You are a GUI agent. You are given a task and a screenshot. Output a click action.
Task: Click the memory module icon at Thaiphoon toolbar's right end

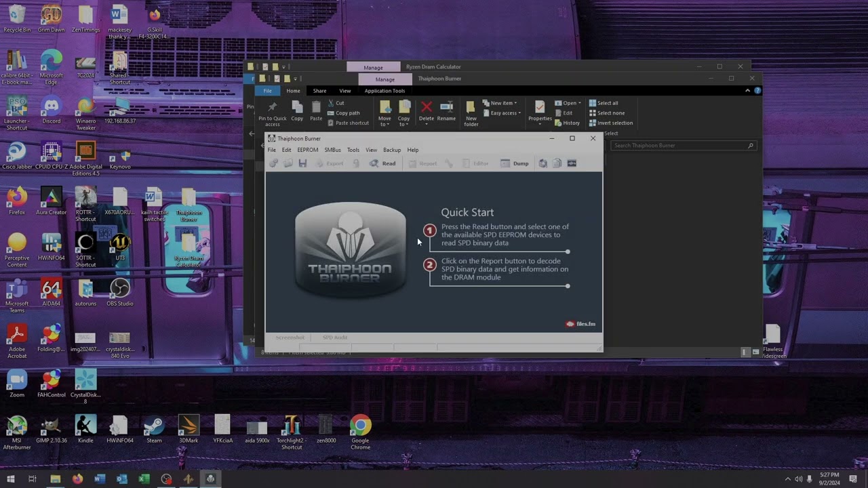pos(572,163)
